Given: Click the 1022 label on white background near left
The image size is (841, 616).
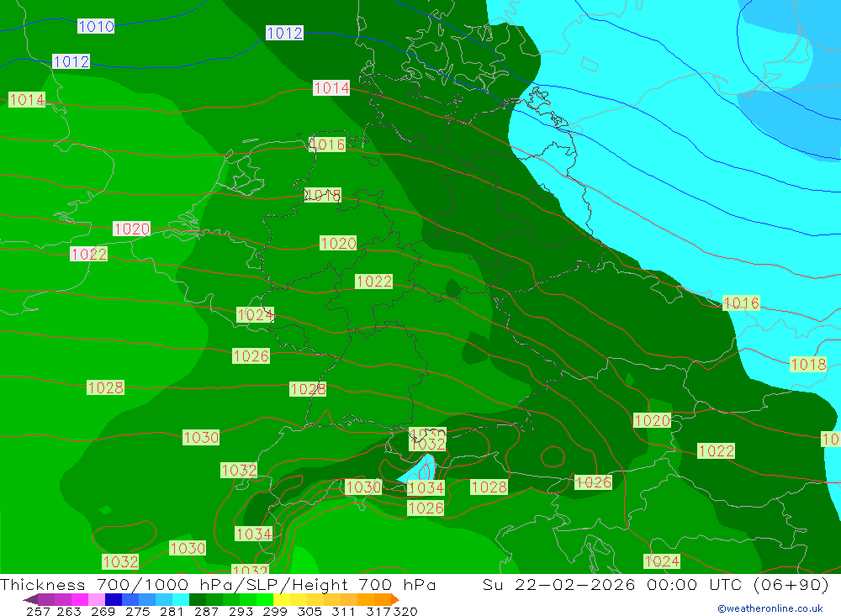Looking at the screenshot, I should [88, 254].
